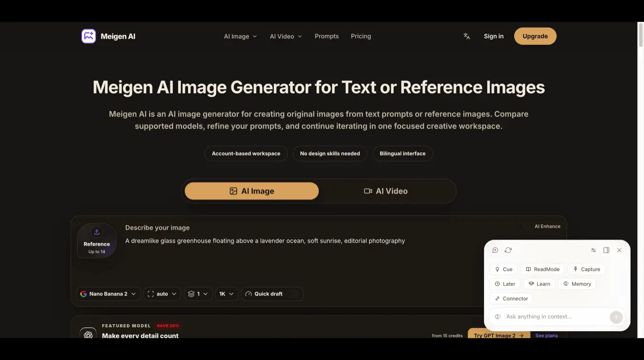Screen dimensions: 644x360
Task: Toggle sidebar layout icon in assistant panel
Action: 606,250
